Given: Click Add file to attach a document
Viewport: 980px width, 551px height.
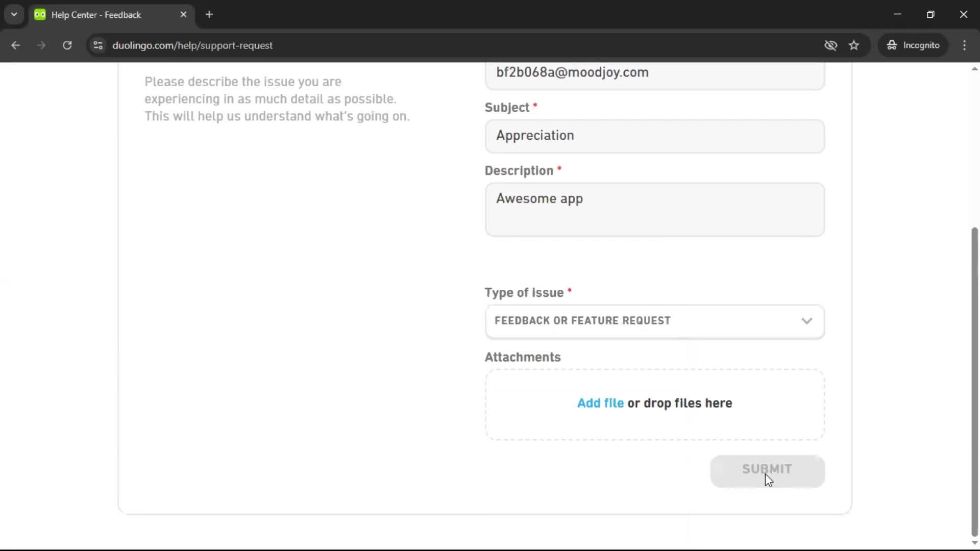Looking at the screenshot, I should pos(600,403).
